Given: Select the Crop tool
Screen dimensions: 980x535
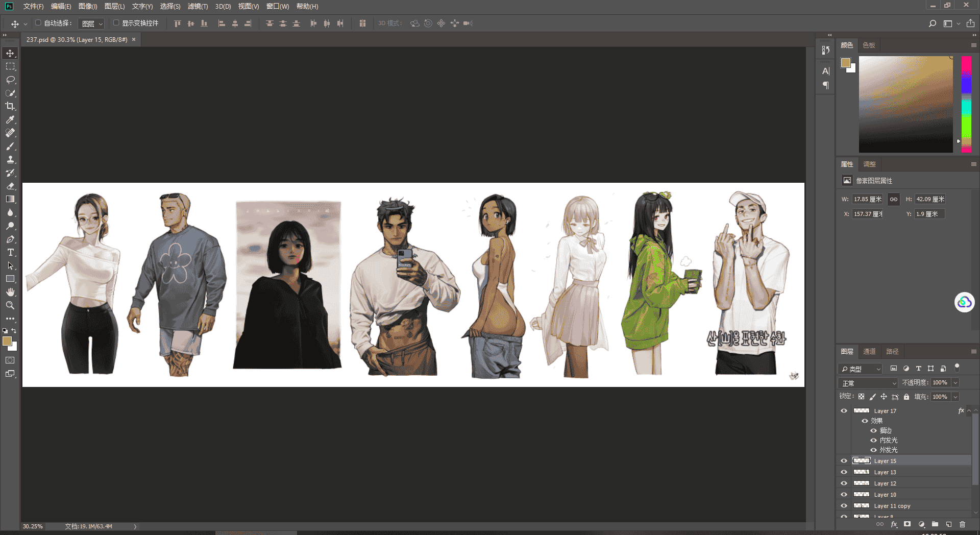Looking at the screenshot, I should pyautogui.click(x=10, y=106).
